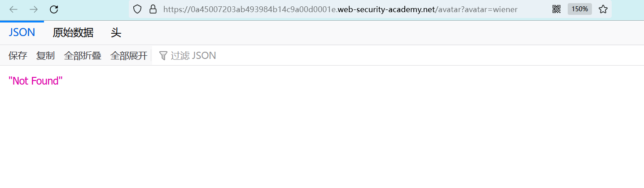Click 复制 to copy the JSON
Image resolution: width=644 pixels, height=188 pixels.
45,56
